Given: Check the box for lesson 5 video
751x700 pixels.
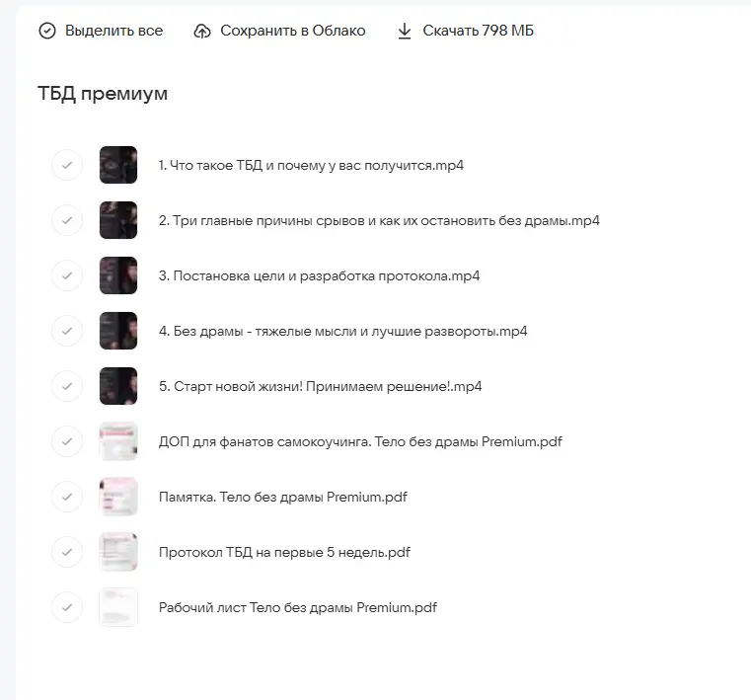Looking at the screenshot, I should pyautogui.click(x=66, y=386).
